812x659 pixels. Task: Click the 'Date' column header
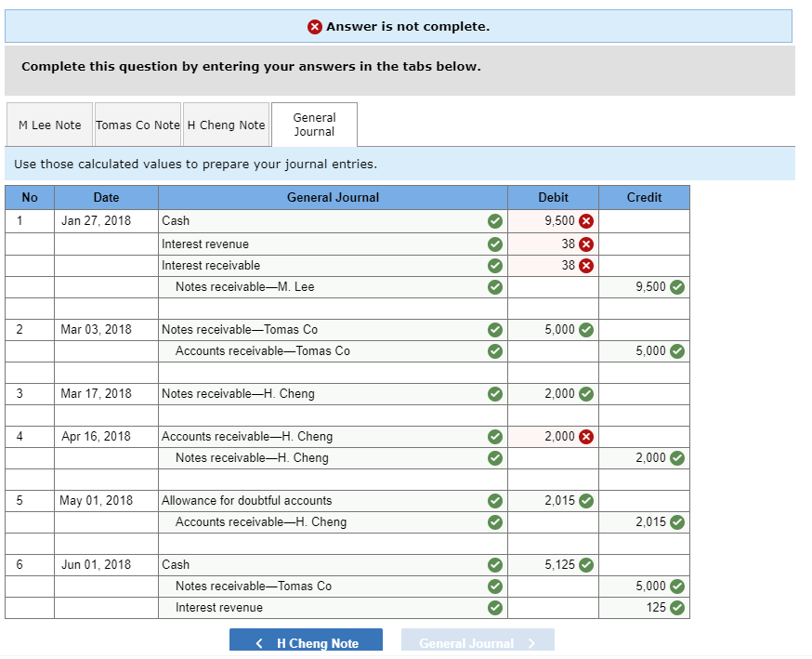coord(106,197)
